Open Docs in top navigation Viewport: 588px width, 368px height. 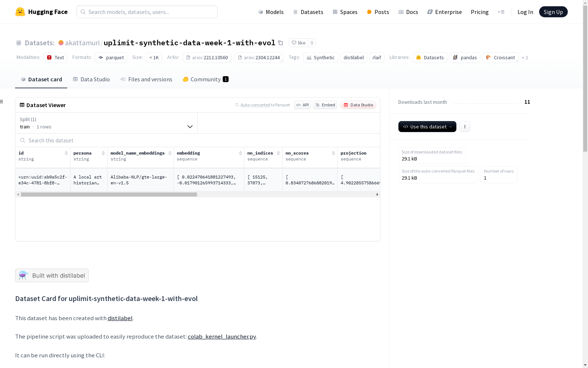pos(408,12)
